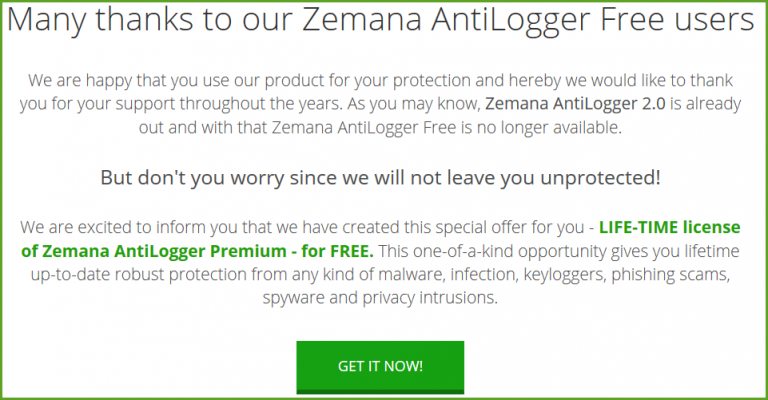The width and height of the screenshot is (768, 400).
Task: Click the green GET IT NOW! button
Action: tap(380, 367)
